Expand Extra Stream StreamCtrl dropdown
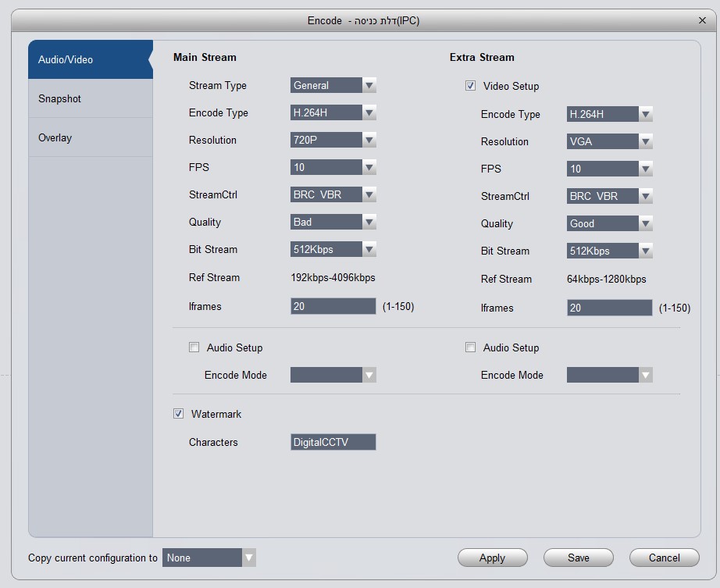720x588 pixels. [x=609, y=196]
